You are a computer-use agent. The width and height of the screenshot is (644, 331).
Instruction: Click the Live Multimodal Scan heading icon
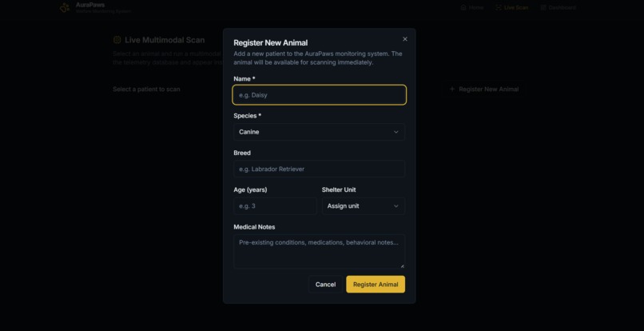[x=117, y=40]
